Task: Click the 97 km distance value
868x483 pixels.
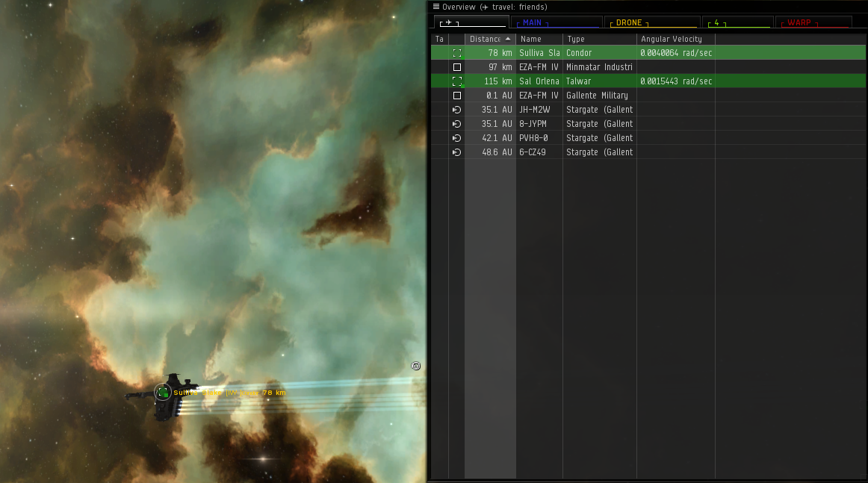Action: [x=500, y=67]
